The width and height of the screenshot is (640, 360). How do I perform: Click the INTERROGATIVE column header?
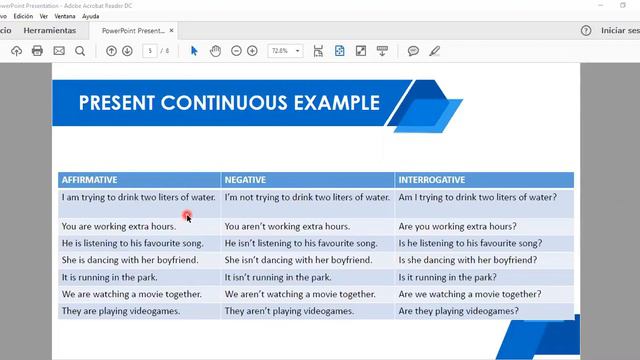432,180
